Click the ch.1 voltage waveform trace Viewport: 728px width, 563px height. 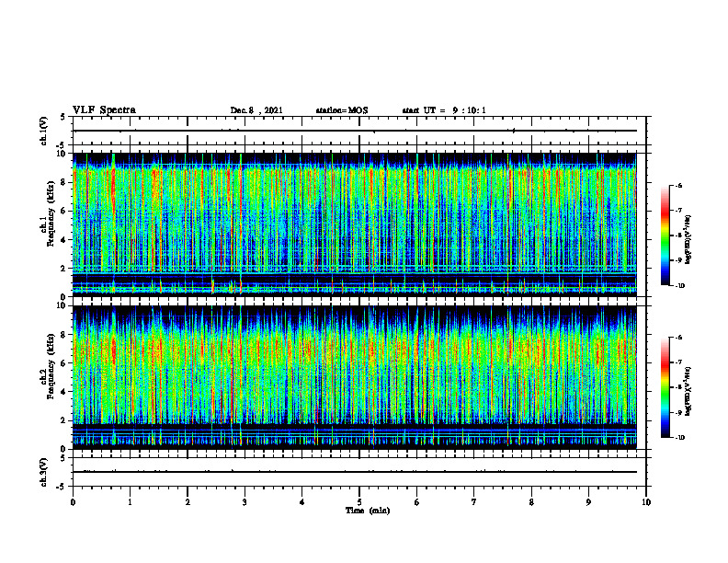point(355,131)
